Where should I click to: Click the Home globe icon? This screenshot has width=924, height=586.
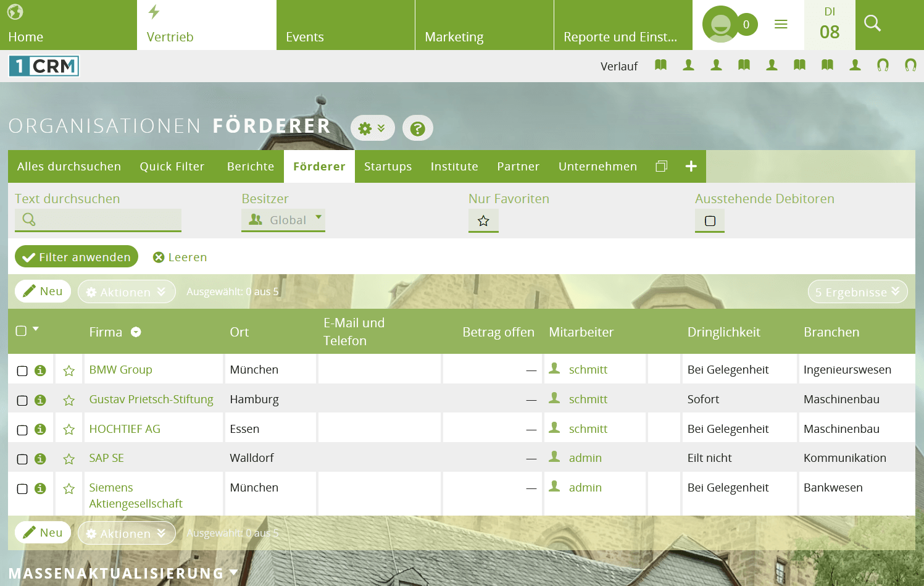pos(15,12)
